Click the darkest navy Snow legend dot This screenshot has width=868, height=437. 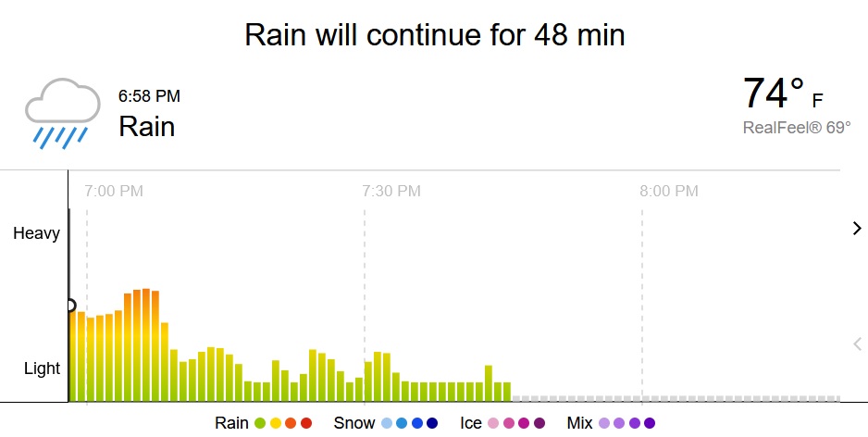point(432,423)
